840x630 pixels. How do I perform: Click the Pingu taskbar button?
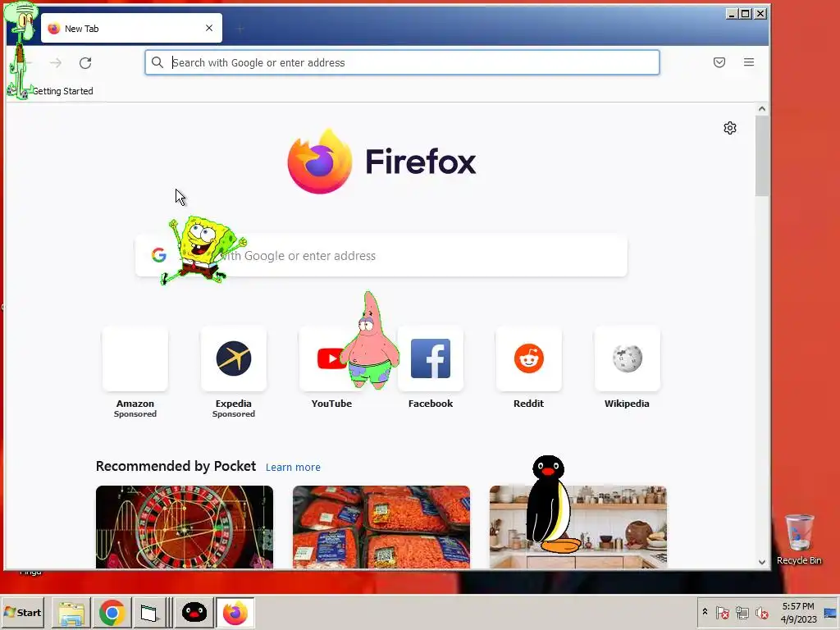click(194, 613)
